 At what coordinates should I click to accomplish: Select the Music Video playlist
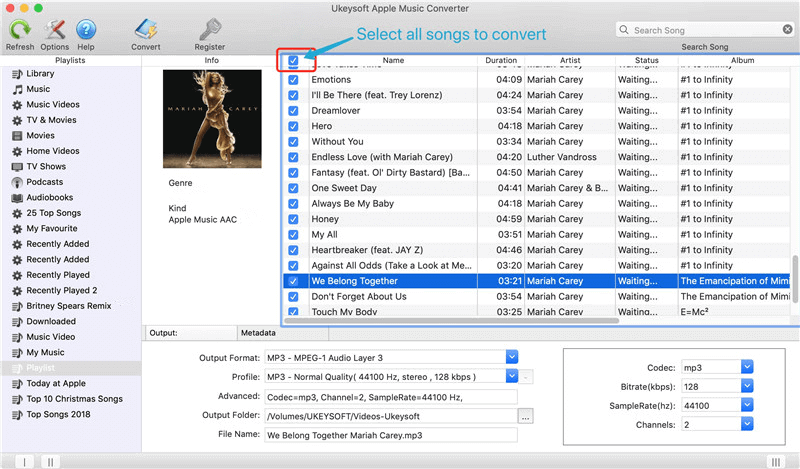click(51, 337)
